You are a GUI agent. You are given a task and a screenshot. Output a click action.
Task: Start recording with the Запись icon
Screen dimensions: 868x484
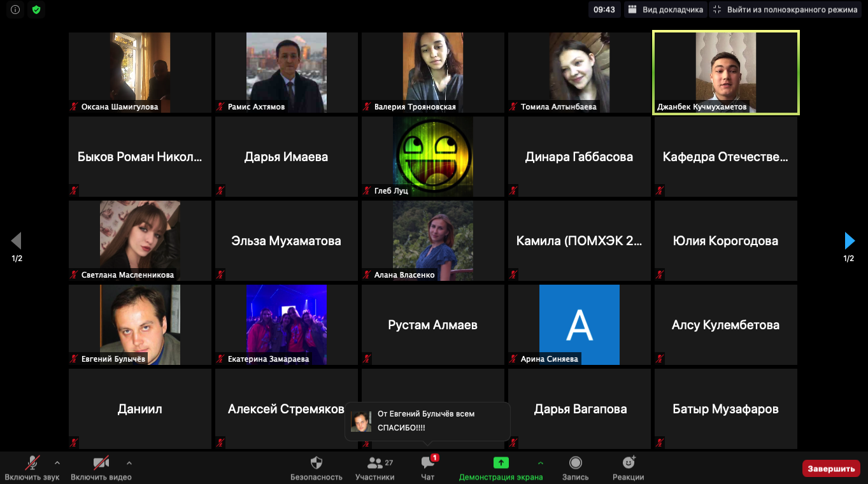[x=575, y=463]
